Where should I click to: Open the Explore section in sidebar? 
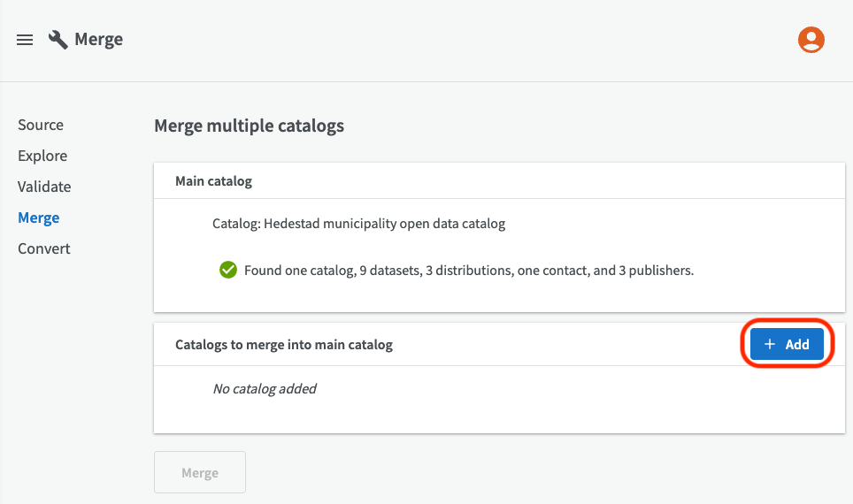pos(42,156)
